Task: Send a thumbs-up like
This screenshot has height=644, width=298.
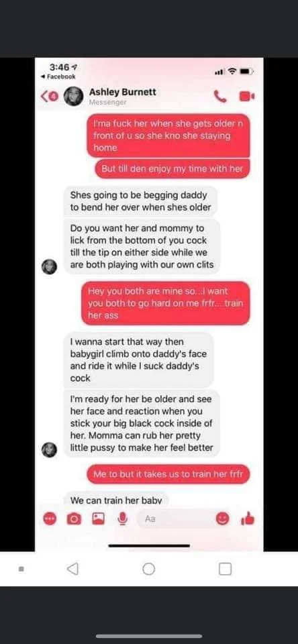Action: click(248, 519)
